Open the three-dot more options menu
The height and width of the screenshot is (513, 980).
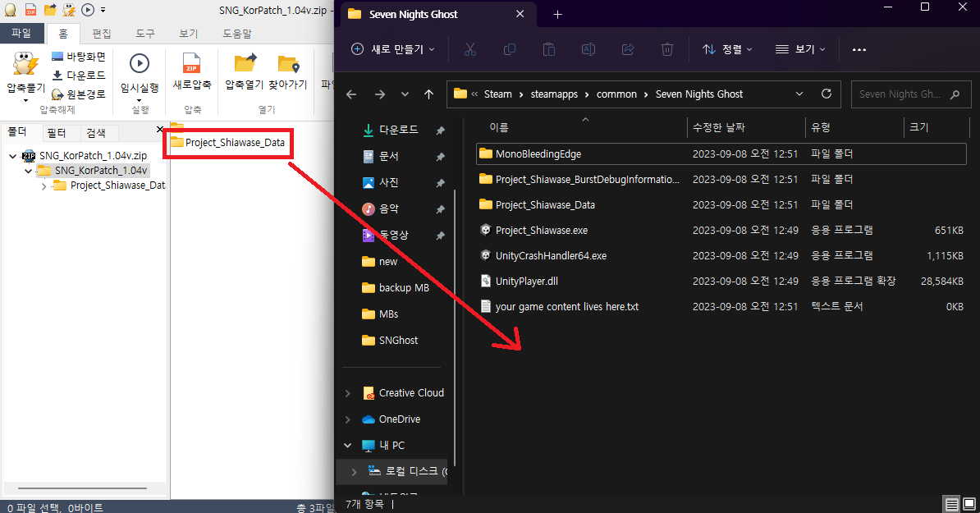coord(859,49)
